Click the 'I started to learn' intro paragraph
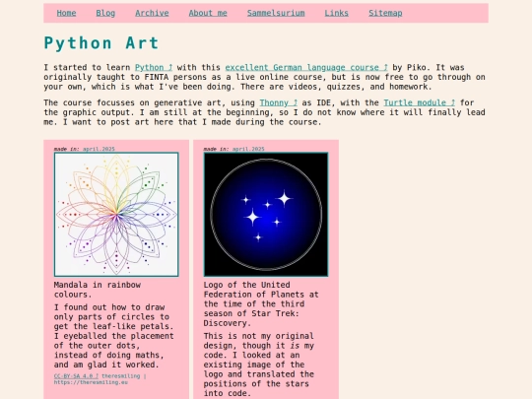Screen dimensions: 532x399 264,77
